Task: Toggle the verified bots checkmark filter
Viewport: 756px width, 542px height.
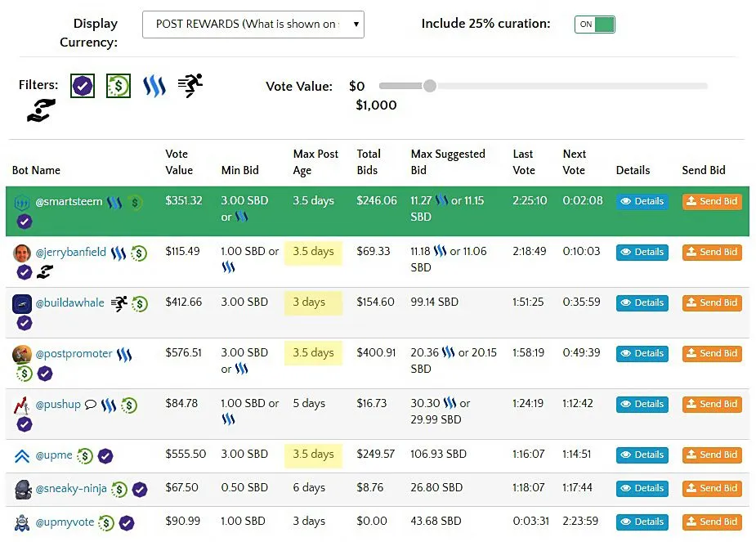Action: tap(83, 87)
